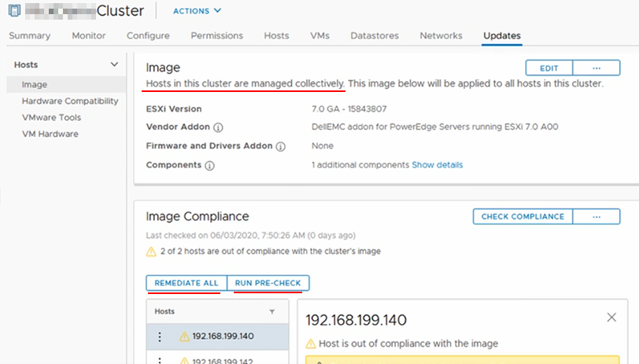Open VMware Tools in the sidebar
This screenshot has height=364, width=639.
(51, 118)
